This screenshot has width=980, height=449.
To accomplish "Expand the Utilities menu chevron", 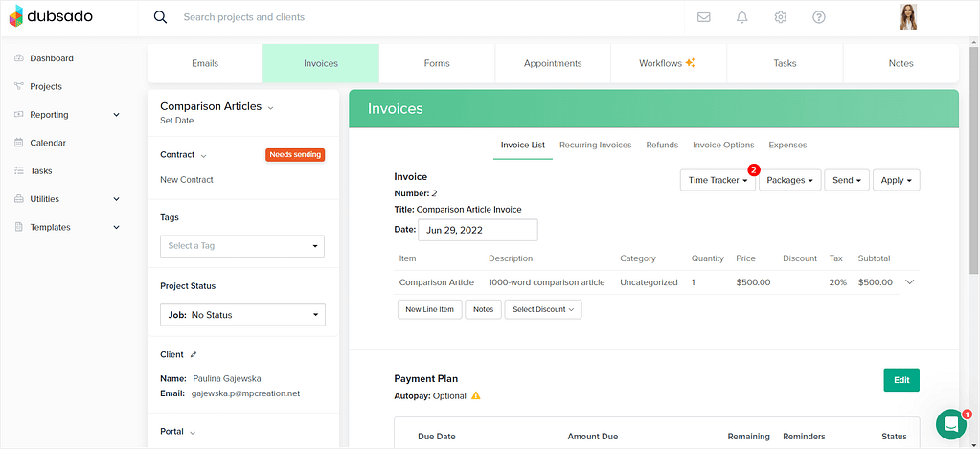I will 116,199.
